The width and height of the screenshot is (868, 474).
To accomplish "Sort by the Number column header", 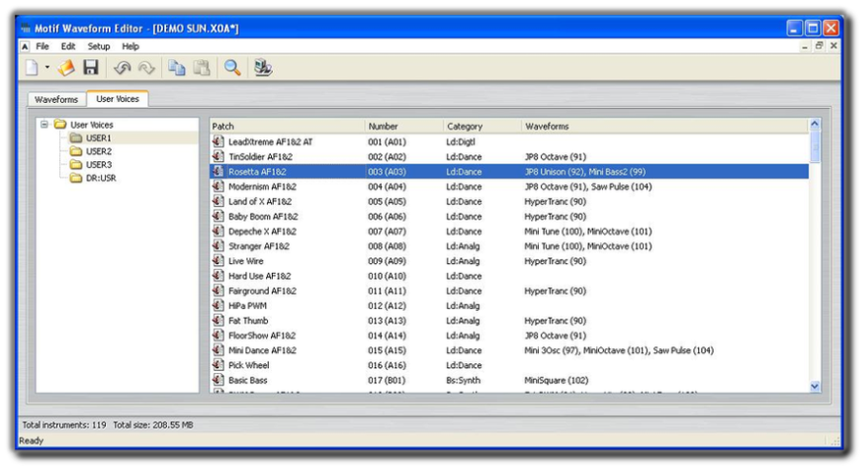I will (404, 126).
